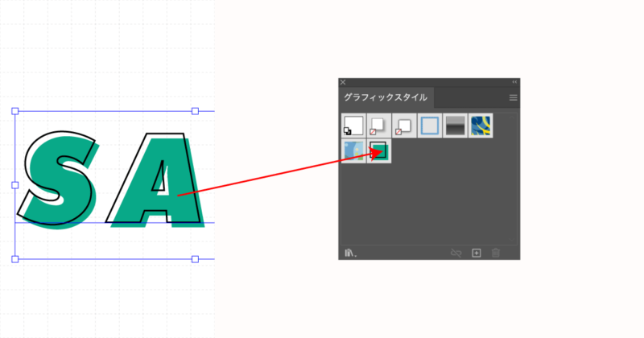Click top-left bounding box handle
This screenshot has height=338, width=644.
point(14,111)
